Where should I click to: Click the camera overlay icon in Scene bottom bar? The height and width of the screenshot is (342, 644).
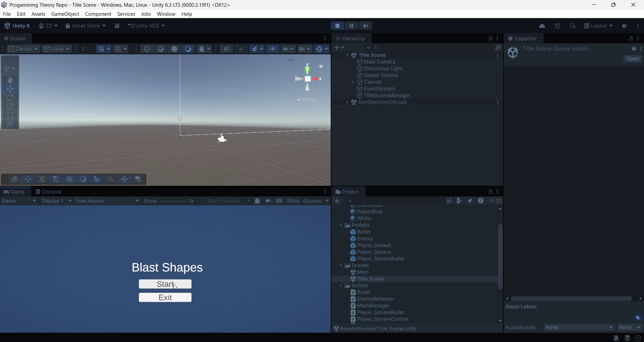pos(138,179)
